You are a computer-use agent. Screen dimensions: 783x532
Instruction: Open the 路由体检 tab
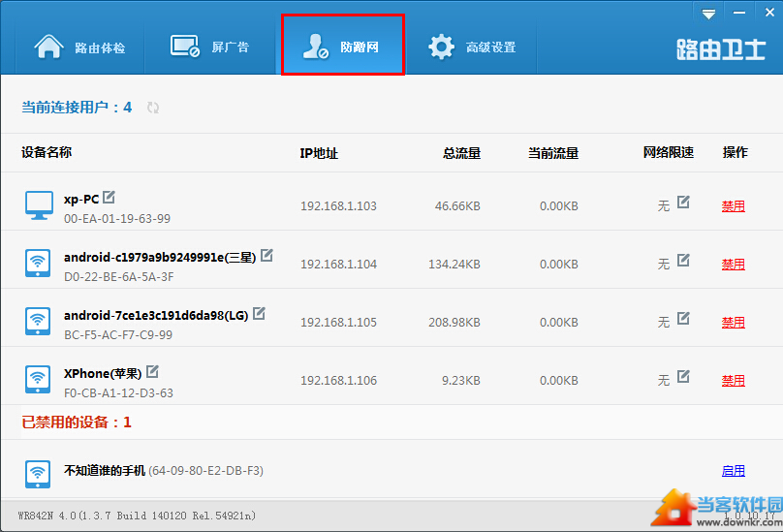coord(79,47)
